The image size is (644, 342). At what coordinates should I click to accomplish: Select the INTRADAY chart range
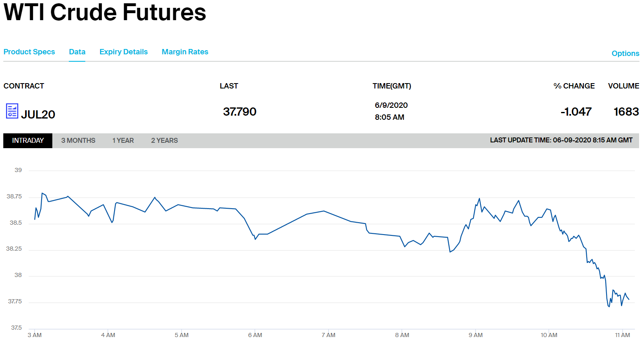pos(28,141)
